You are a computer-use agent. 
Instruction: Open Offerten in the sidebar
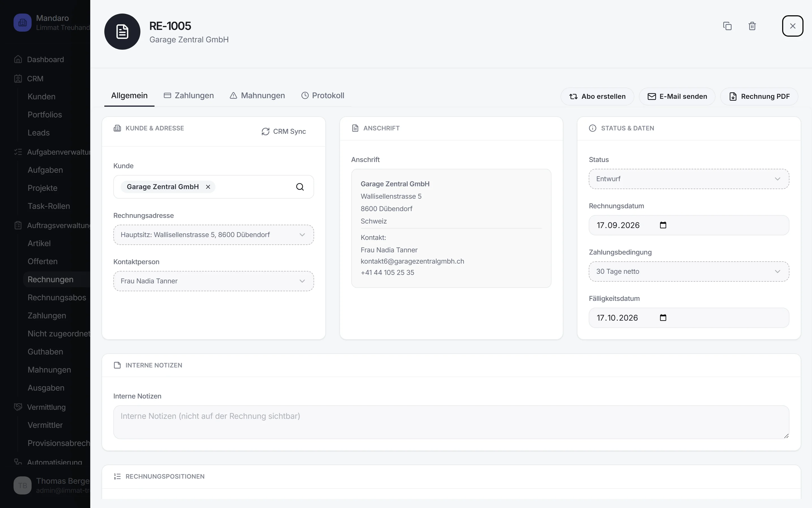coord(43,261)
